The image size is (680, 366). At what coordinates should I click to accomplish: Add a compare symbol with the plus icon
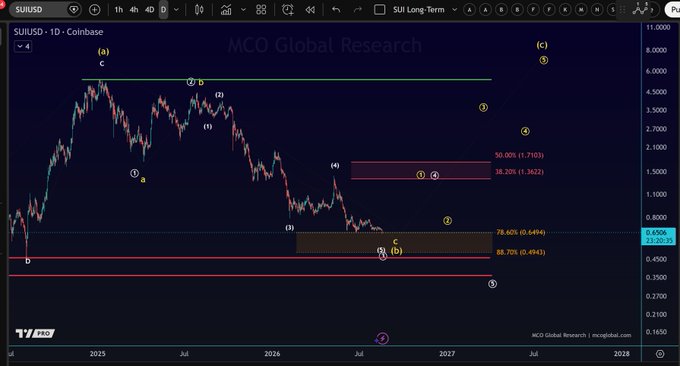94,10
